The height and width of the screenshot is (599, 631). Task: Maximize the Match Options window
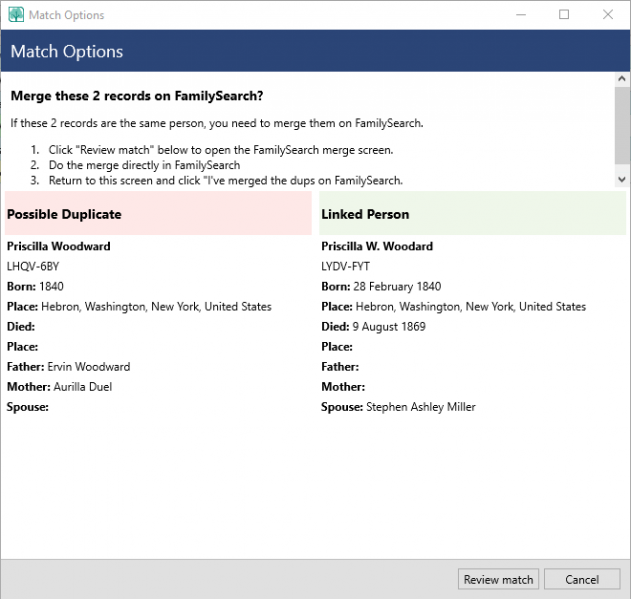click(564, 15)
